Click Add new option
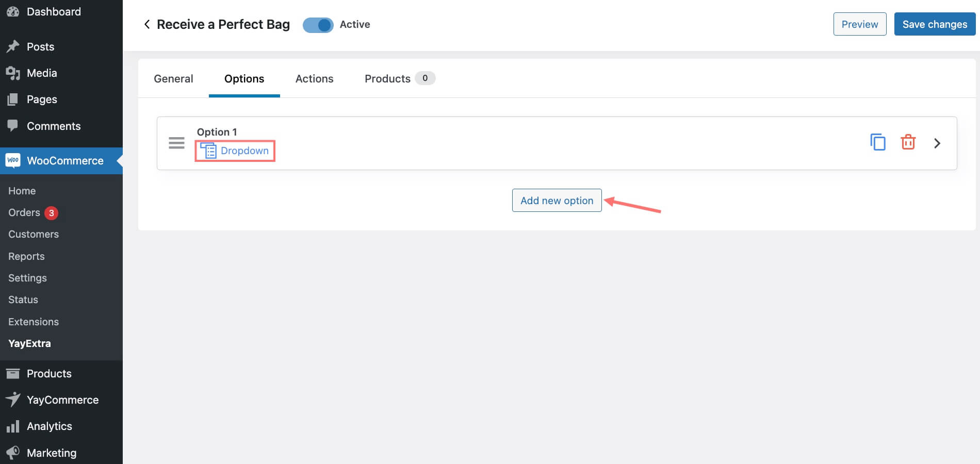 pyautogui.click(x=557, y=200)
